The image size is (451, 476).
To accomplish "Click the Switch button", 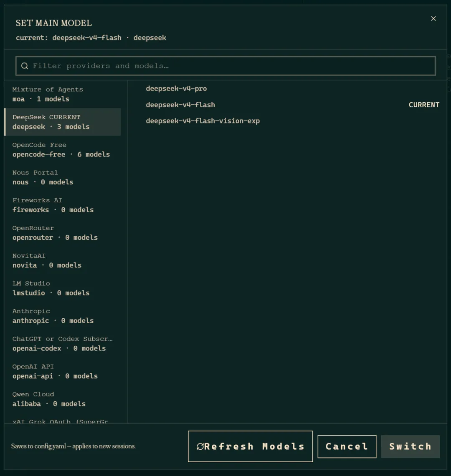I will 410,446.
